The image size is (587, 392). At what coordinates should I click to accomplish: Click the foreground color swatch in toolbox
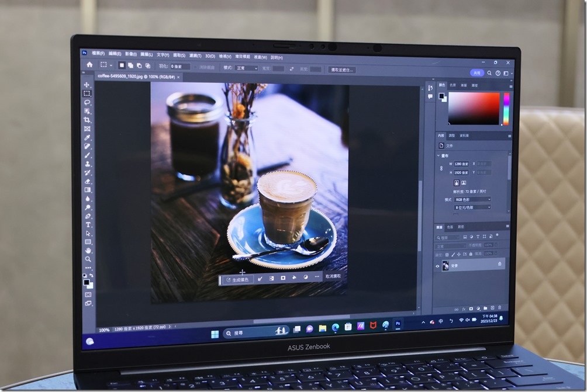click(86, 282)
